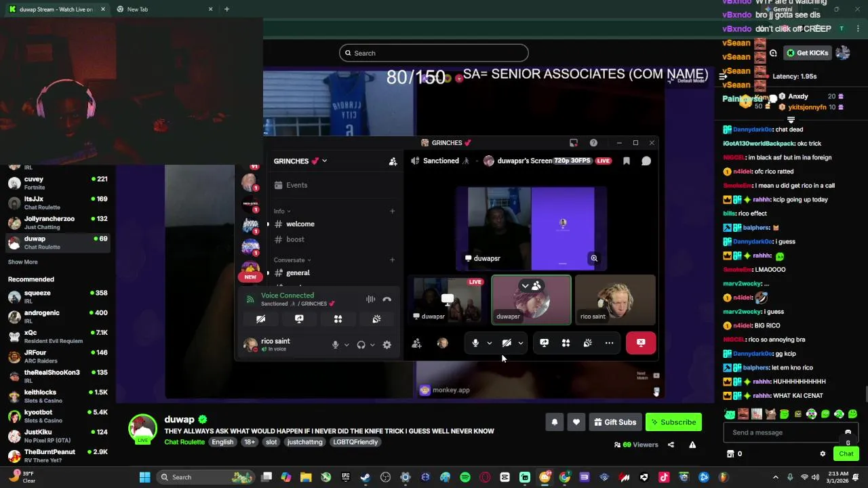Click Show More in sidebar
This screenshot has height=488, width=868.
(23, 262)
